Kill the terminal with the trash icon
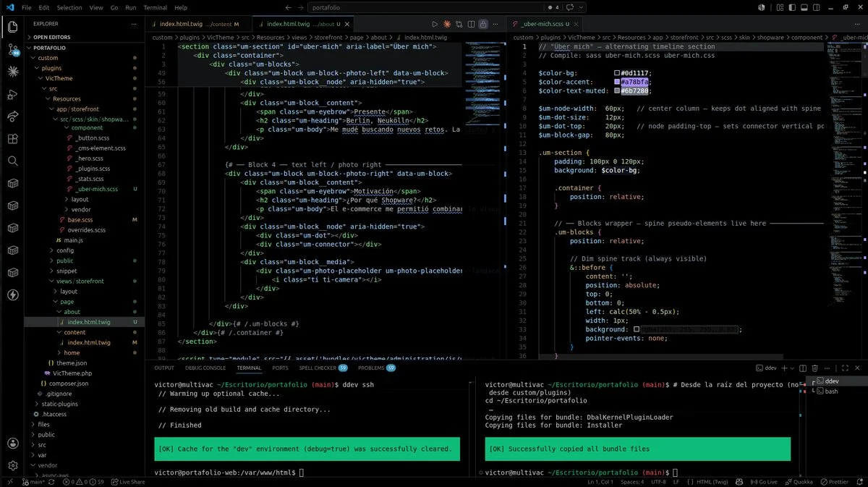The height and width of the screenshot is (487, 868). [x=814, y=368]
